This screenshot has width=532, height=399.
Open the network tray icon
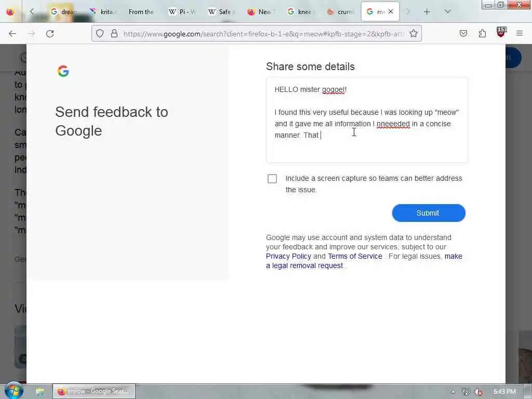tap(466, 392)
